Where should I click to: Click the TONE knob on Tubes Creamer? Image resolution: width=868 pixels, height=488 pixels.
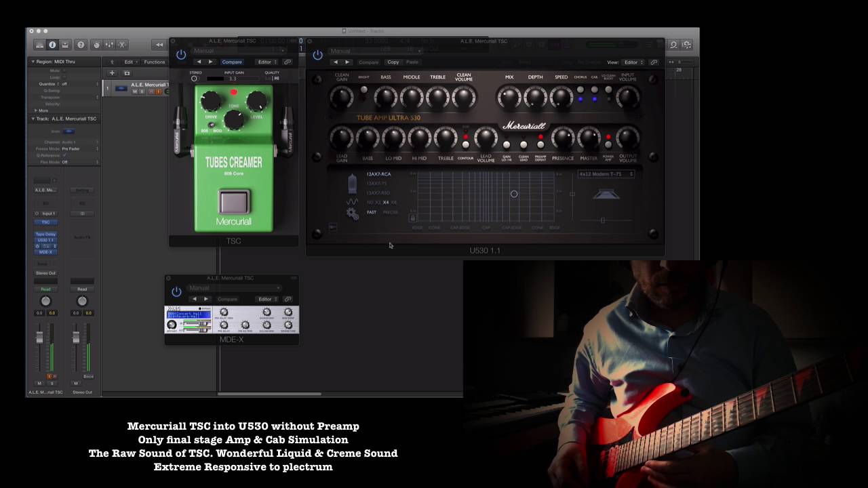[x=234, y=120]
